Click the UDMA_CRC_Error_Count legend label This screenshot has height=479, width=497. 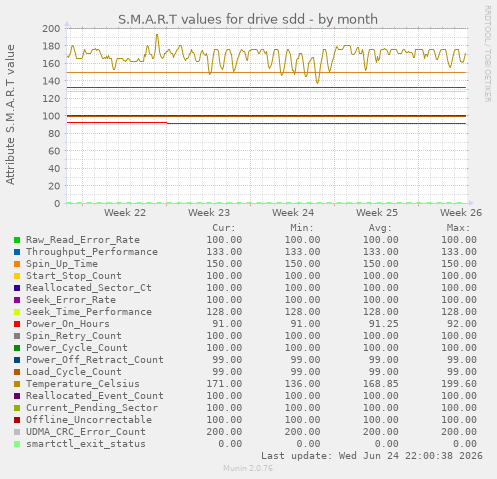click(x=86, y=432)
